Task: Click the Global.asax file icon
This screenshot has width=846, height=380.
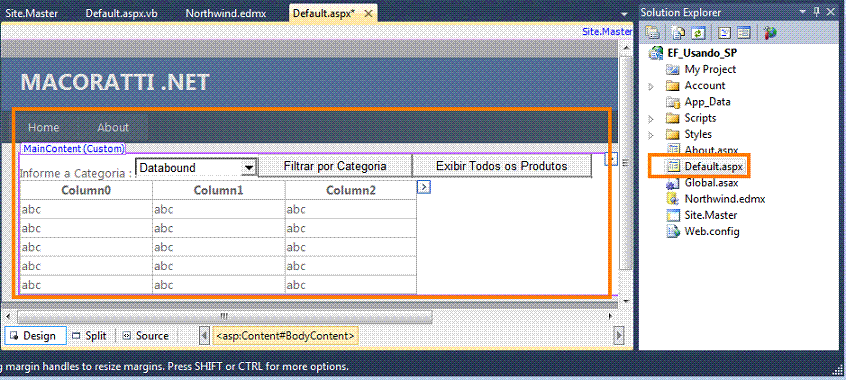Action: 672,183
